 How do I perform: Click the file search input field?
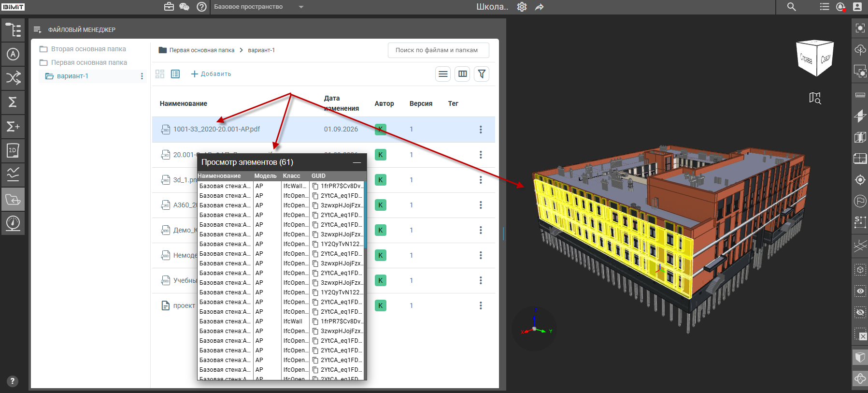point(438,50)
